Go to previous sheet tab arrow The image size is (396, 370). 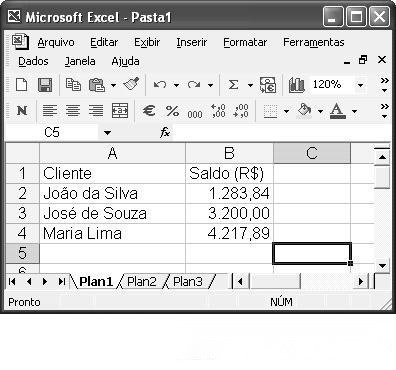29,282
